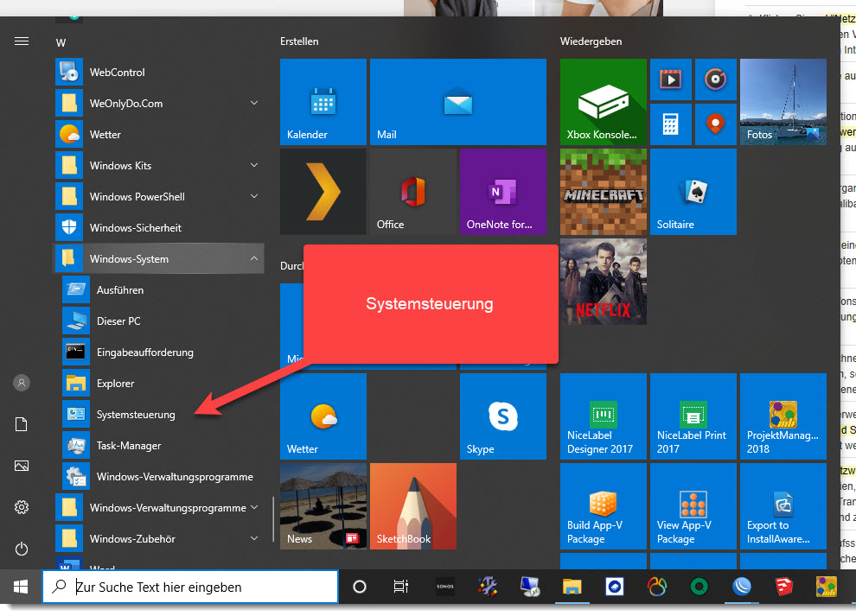Image resolution: width=856 pixels, height=616 pixels.
Task: Open the Solitaire tile
Action: tap(693, 192)
